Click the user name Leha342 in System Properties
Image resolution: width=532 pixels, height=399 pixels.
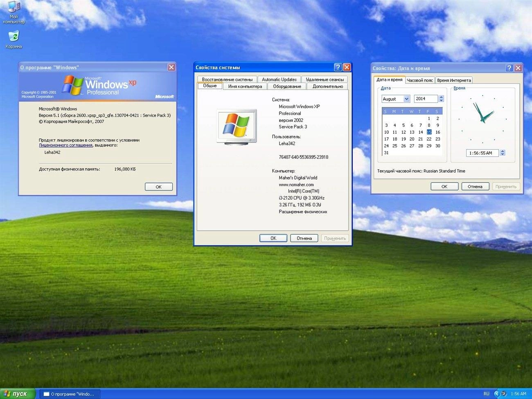click(287, 144)
